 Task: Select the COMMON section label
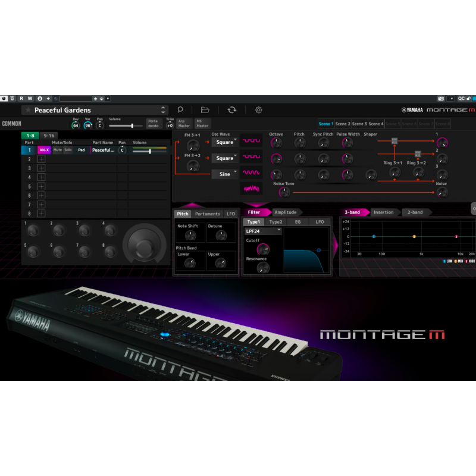click(x=11, y=124)
